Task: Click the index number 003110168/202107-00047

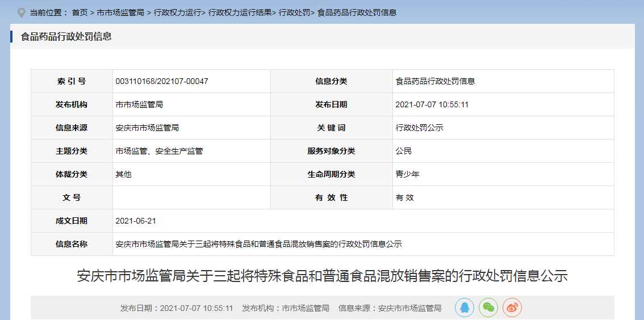Action: point(162,81)
